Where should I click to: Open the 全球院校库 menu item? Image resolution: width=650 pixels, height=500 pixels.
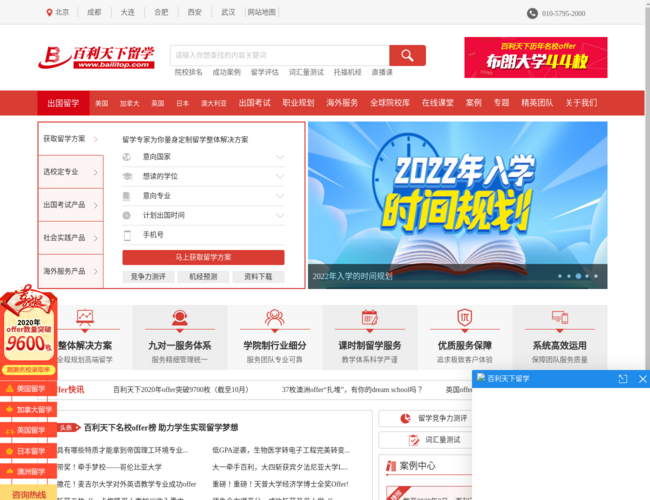point(390,103)
